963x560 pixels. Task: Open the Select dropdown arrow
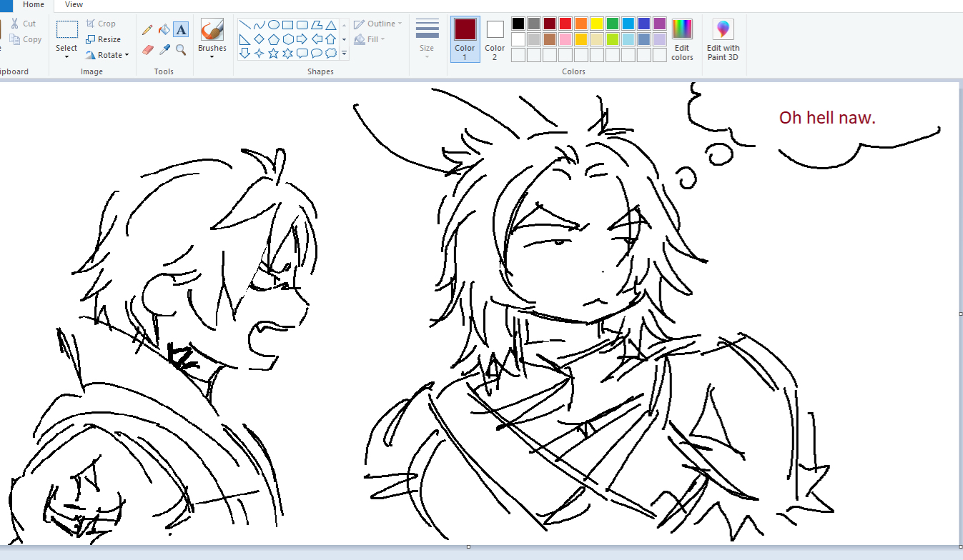(x=66, y=56)
